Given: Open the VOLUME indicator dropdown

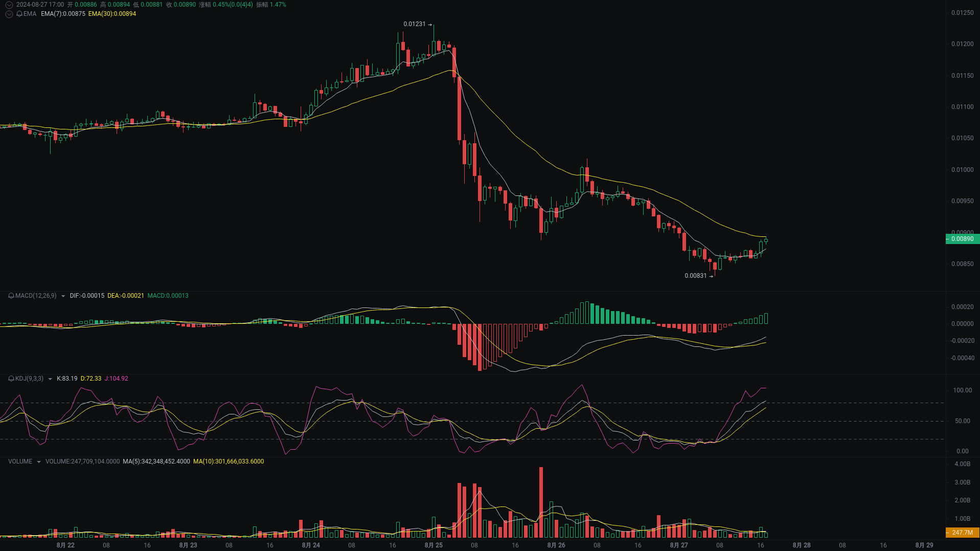Looking at the screenshot, I should (x=38, y=461).
